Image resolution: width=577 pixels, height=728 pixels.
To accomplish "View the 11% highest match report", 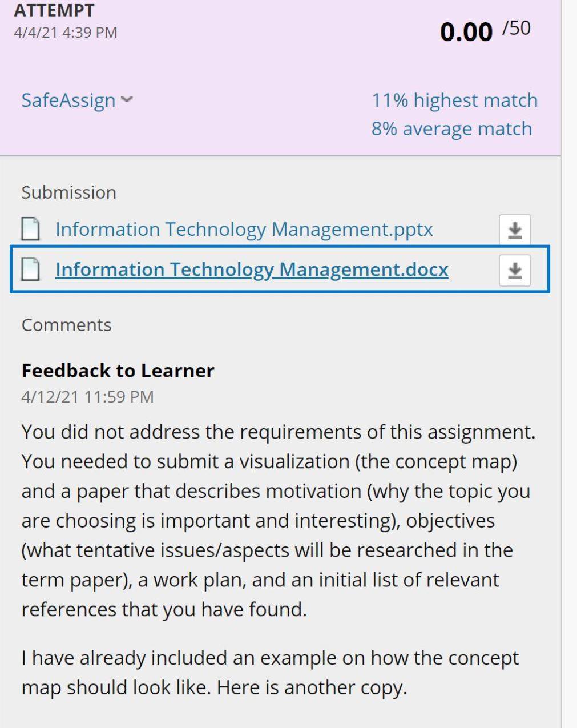I will click(x=454, y=100).
